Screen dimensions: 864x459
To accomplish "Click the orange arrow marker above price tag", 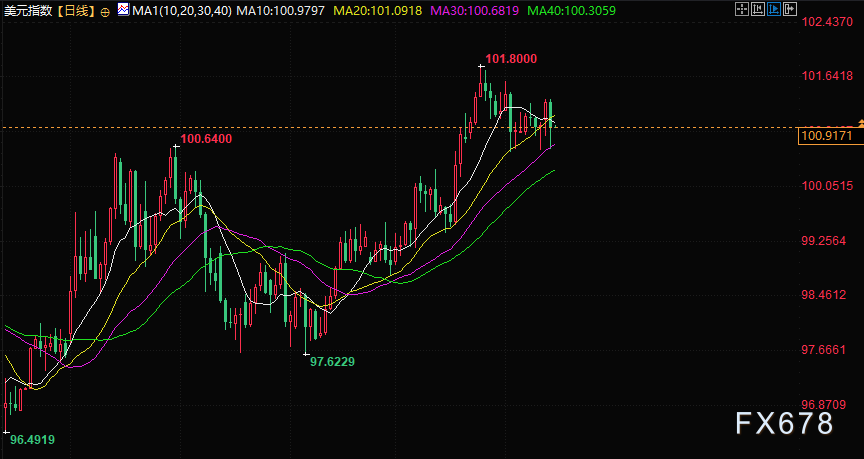I will [x=861, y=121].
